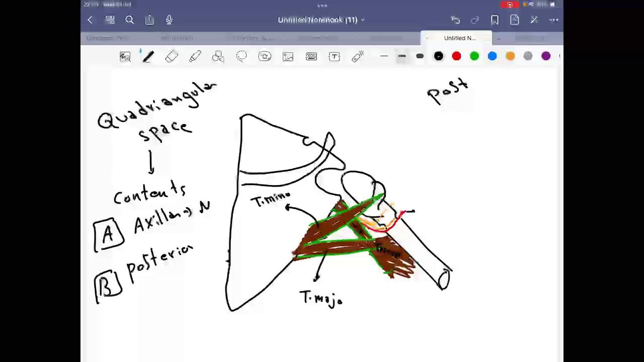Open the more options ellipsis menu
The width and height of the screenshot is (644, 362).
click(554, 20)
